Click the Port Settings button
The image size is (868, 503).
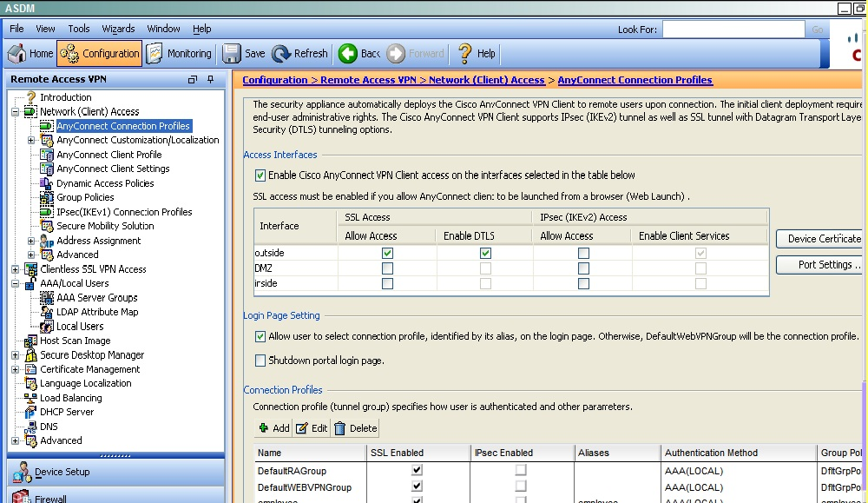821,265
